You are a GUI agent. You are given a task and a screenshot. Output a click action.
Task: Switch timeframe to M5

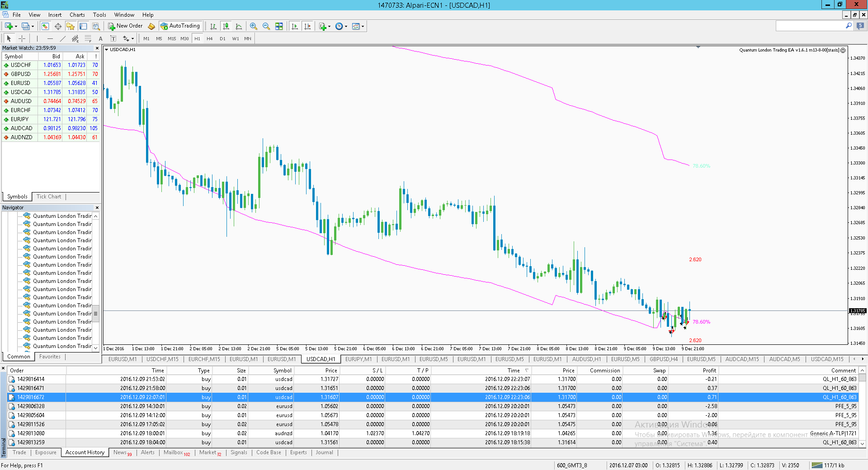click(x=159, y=38)
